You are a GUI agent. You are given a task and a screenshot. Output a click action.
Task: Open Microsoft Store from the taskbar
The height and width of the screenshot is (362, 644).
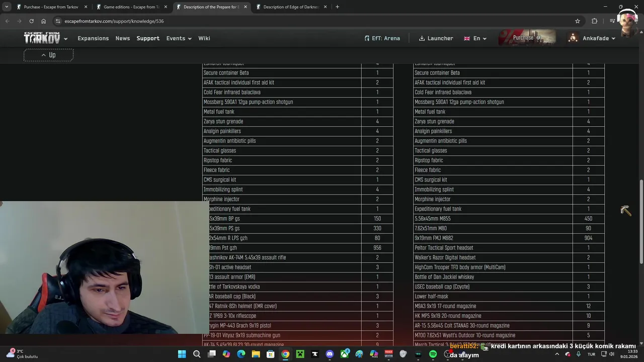[x=271, y=354]
